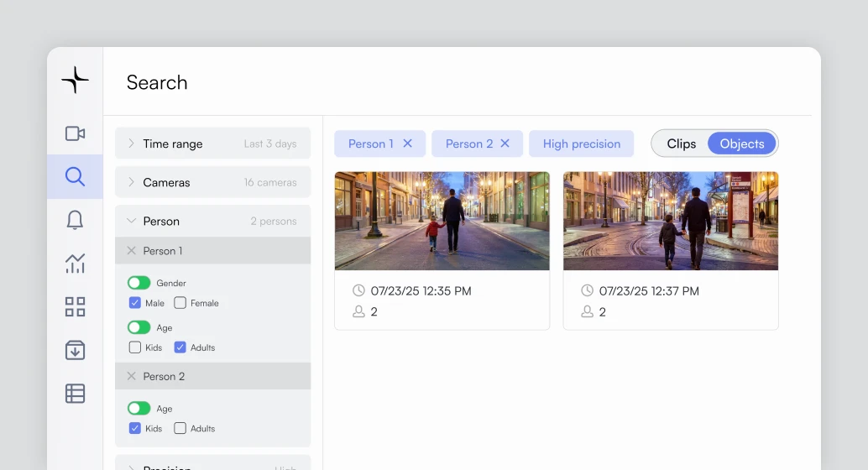Select the 'Person 2' row label
This screenshot has width=868, height=470.
click(164, 377)
